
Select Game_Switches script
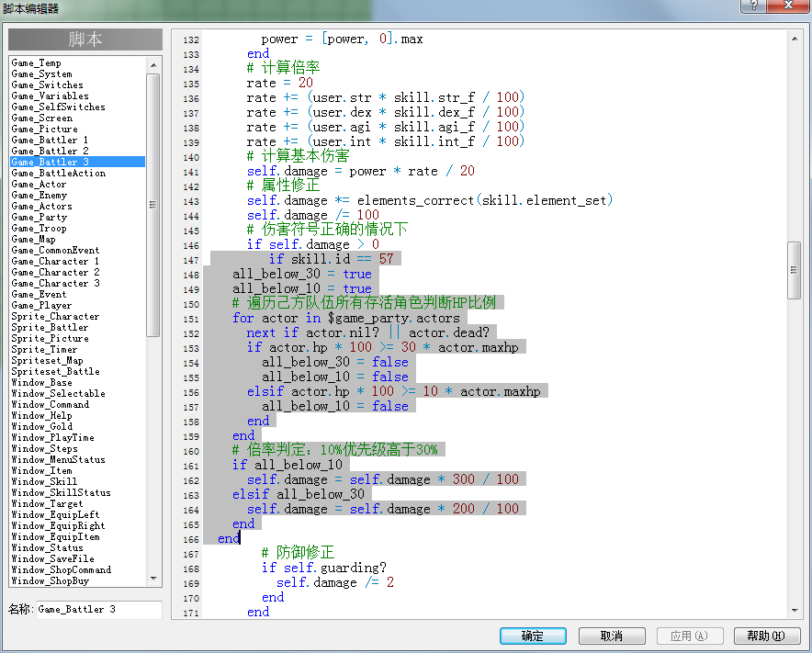coord(78,84)
